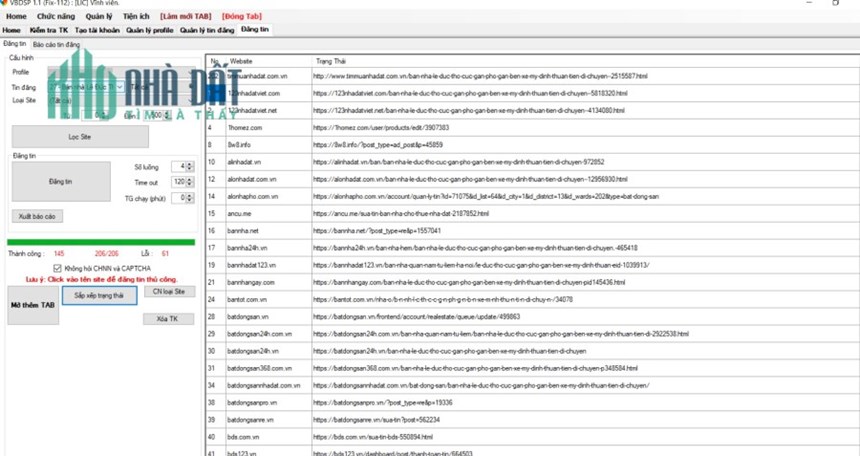This screenshot has height=456, width=860.
Task: Click the Xóa TK button
Action: pos(168,319)
